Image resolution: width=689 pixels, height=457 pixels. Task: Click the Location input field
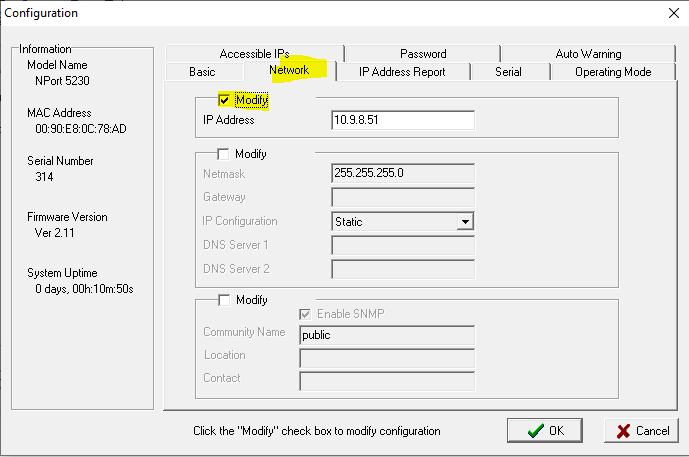387,358
